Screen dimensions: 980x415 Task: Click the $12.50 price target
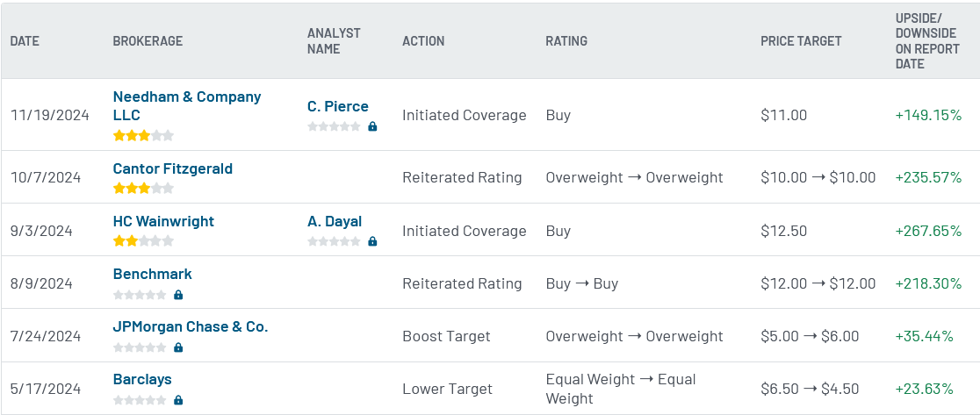tap(784, 231)
